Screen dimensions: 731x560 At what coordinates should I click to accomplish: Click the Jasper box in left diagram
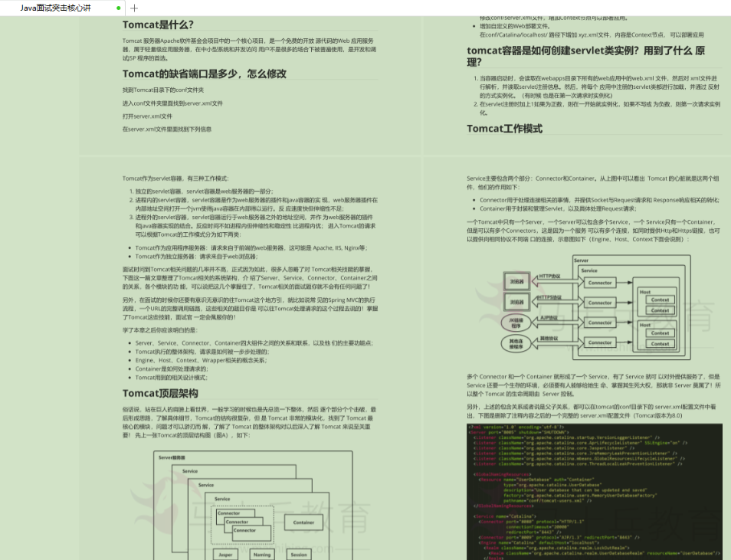pos(225,555)
